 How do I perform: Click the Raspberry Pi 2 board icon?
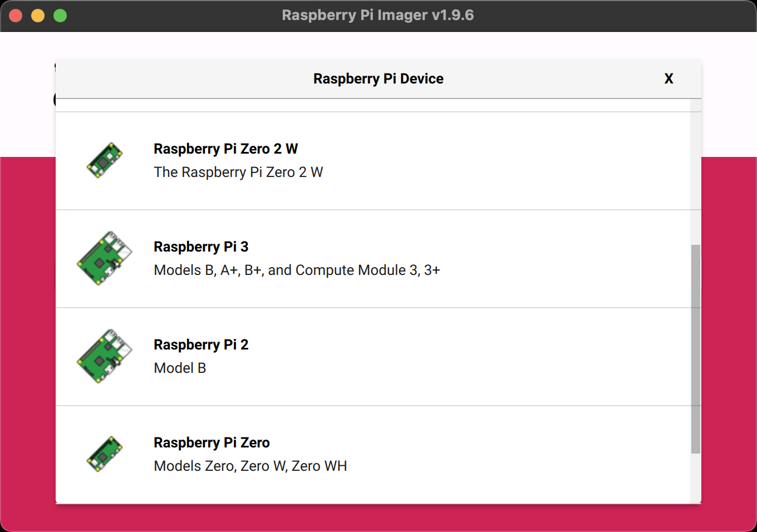(x=105, y=356)
